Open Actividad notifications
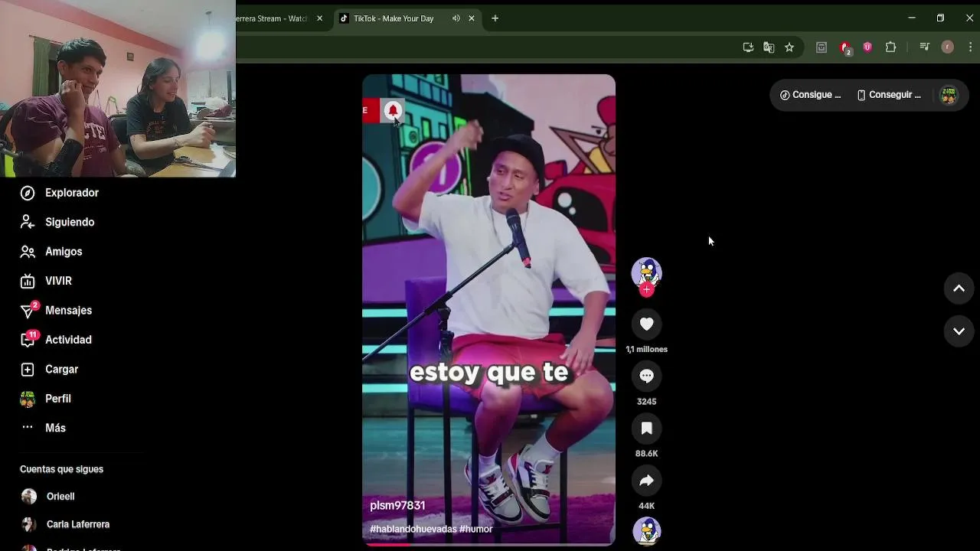 pos(55,340)
